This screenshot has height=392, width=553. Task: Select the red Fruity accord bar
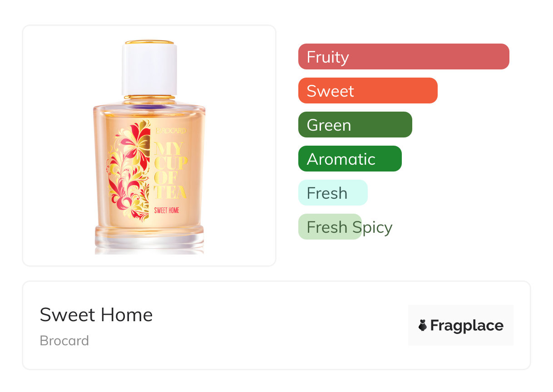tap(403, 57)
